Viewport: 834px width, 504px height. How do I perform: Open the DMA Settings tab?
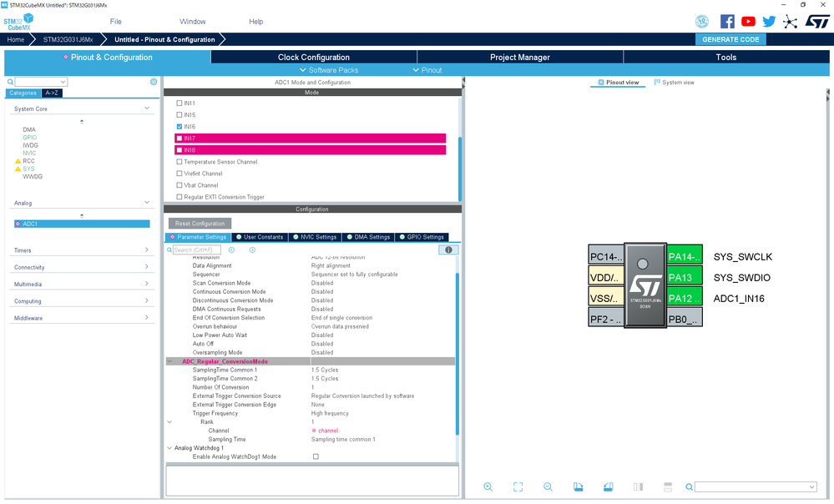coord(369,237)
